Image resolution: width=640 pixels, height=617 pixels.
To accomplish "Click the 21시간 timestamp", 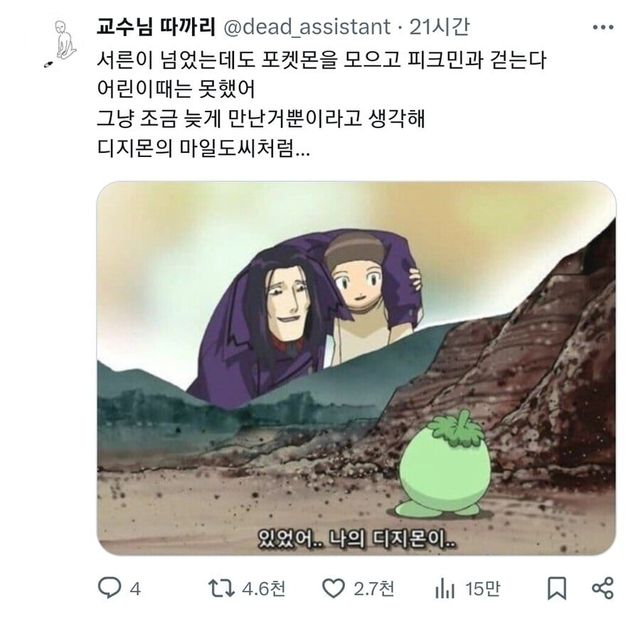I will [x=439, y=27].
